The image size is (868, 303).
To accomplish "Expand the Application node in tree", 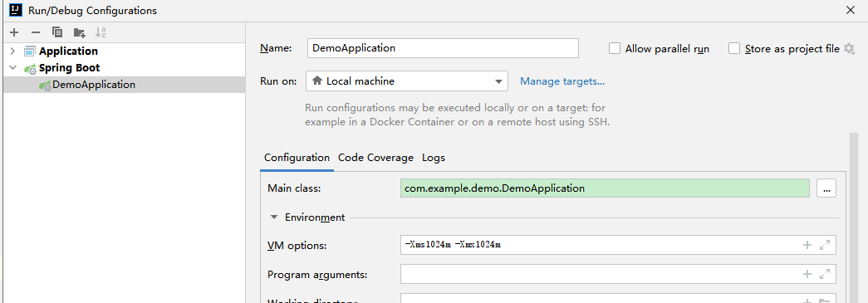I will pos(12,51).
